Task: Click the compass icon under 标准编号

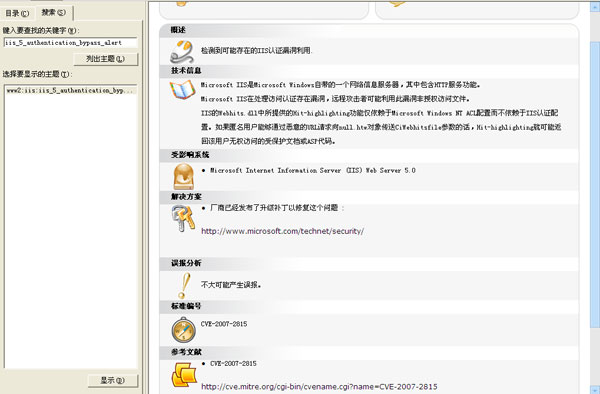Action: 184,330
